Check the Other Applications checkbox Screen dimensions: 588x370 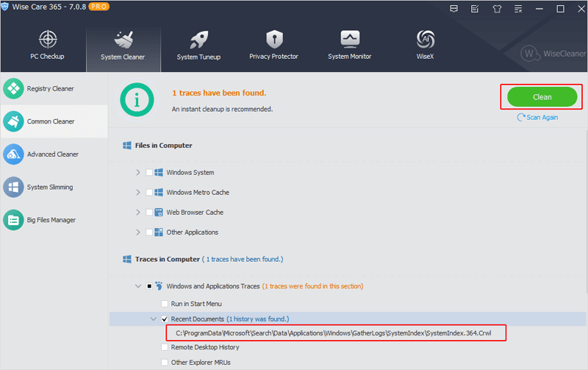149,232
